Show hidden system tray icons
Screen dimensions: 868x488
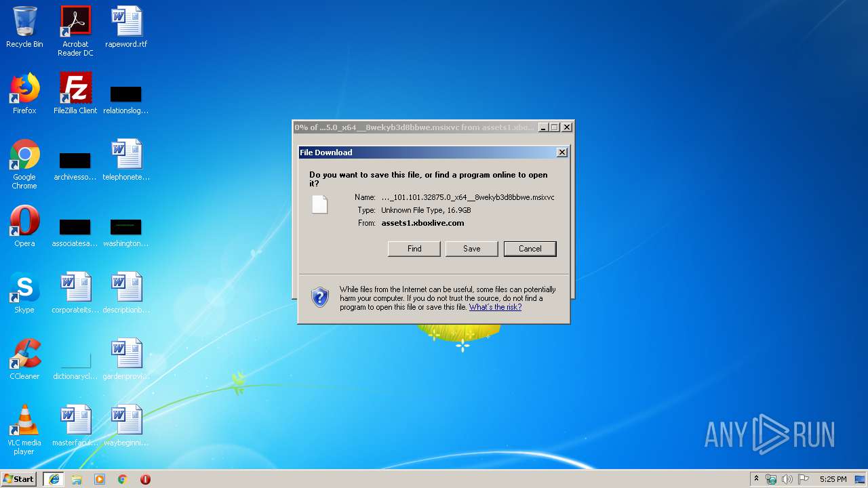pyautogui.click(x=757, y=479)
